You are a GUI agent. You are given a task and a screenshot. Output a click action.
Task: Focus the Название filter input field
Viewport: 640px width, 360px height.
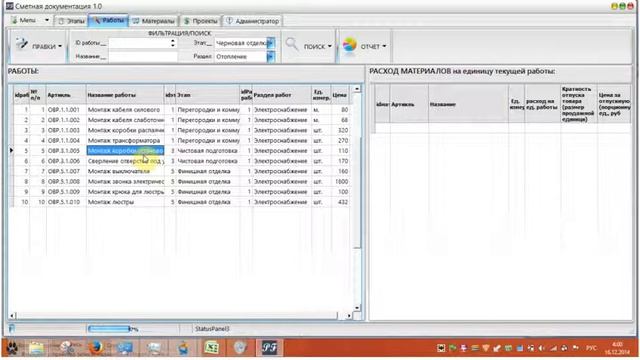[x=143, y=57]
